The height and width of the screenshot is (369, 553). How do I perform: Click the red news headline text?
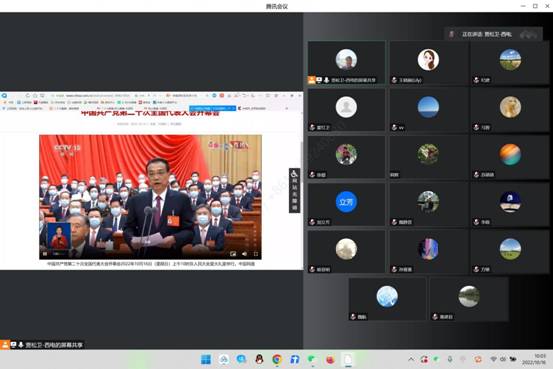pyautogui.click(x=151, y=114)
